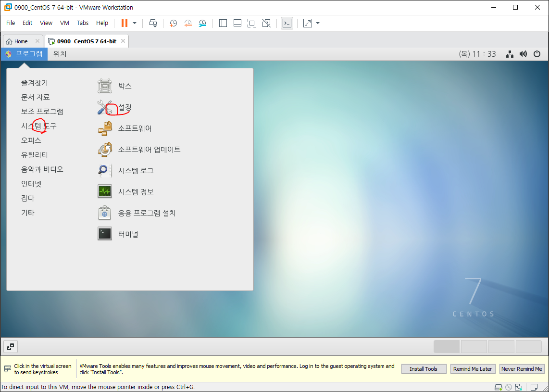Select the 유틸리티 category
This screenshot has width=549, height=392.
34,155
